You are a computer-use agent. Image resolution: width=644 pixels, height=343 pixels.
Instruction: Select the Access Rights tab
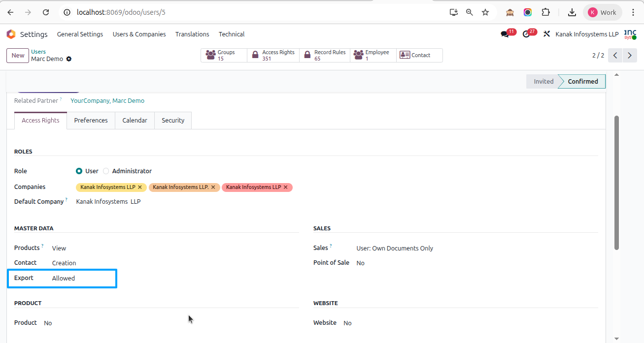pyautogui.click(x=40, y=120)
